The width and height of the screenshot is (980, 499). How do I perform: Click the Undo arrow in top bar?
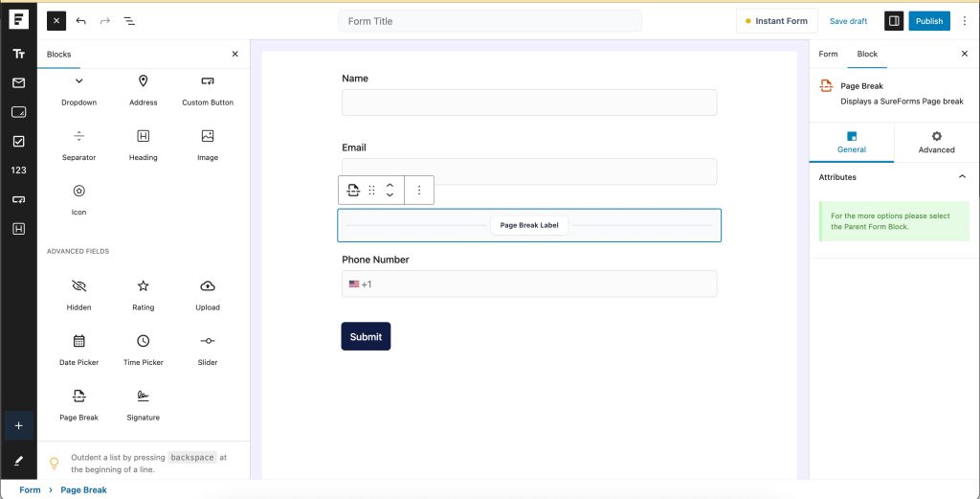(x=81, y=21)
